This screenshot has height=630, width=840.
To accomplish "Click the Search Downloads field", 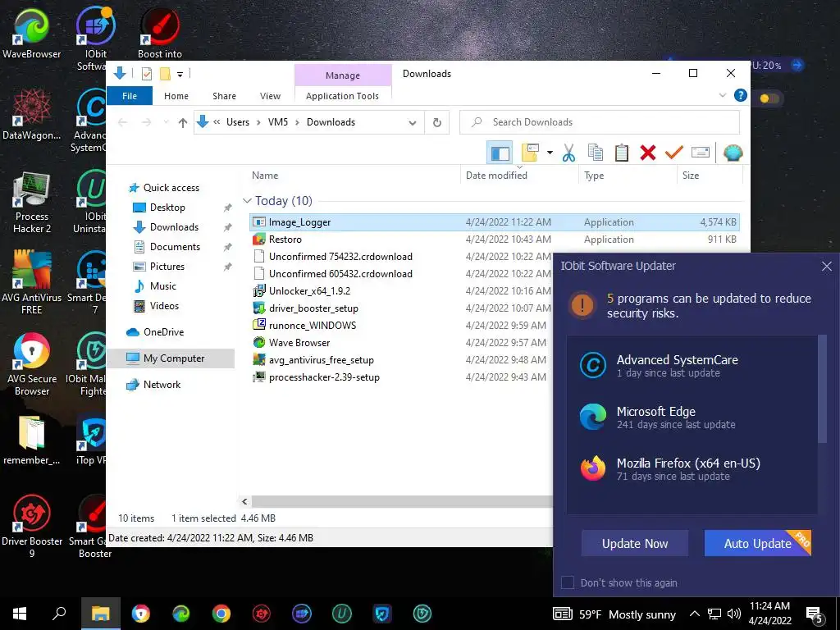I will 600,122.
